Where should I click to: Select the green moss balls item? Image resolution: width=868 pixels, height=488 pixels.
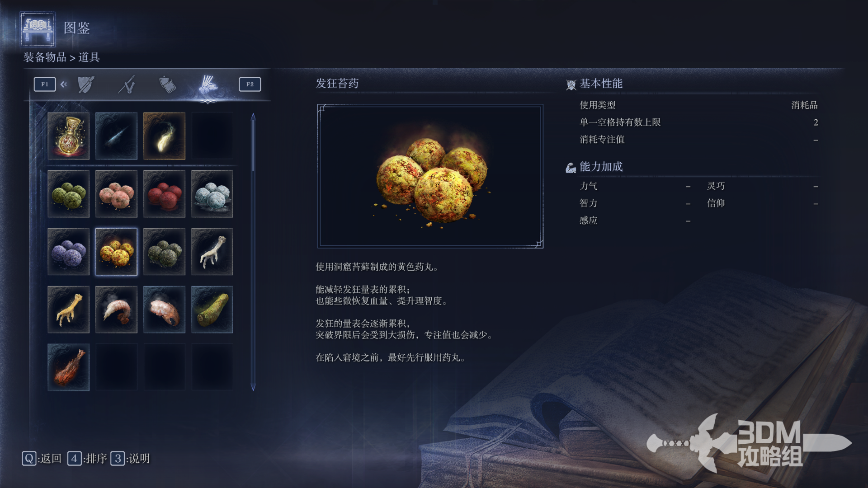(x=68, y=194)
